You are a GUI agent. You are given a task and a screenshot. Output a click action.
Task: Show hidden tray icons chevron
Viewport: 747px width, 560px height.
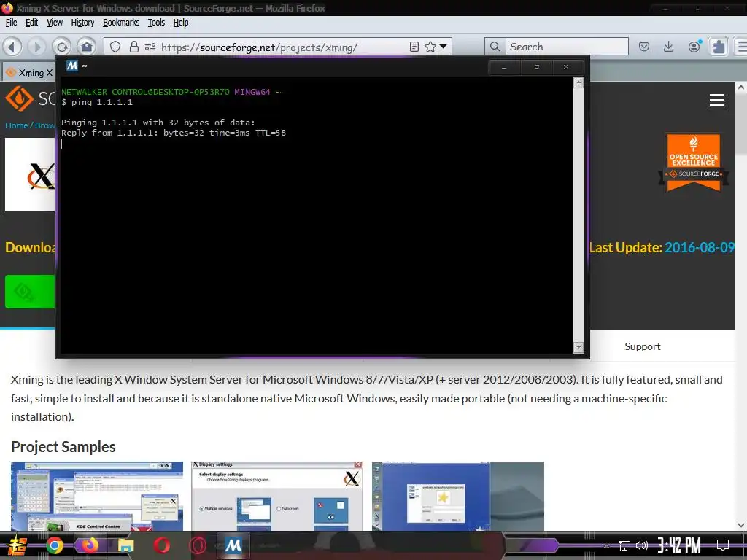606,545
